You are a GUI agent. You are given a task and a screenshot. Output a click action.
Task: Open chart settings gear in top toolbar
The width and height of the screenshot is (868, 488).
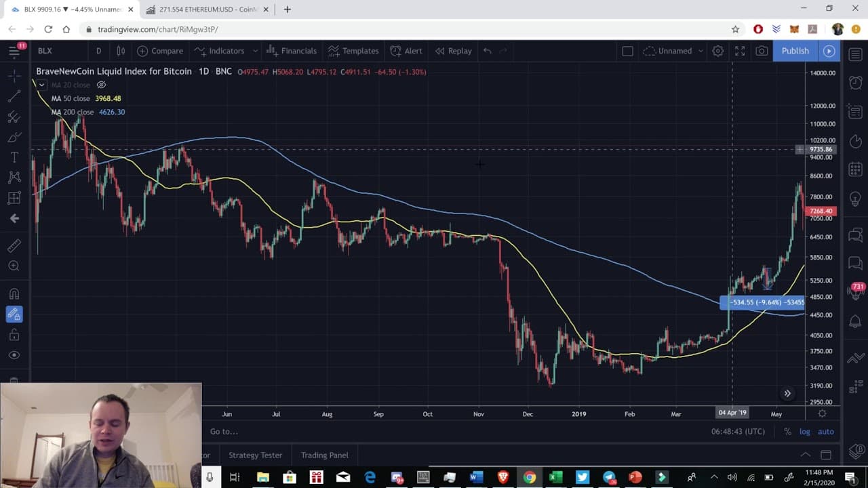coord(717,51)
